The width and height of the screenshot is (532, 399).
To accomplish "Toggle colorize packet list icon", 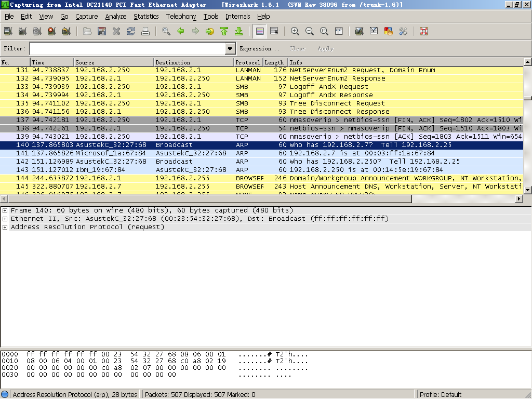I will (x=260, y=32).
